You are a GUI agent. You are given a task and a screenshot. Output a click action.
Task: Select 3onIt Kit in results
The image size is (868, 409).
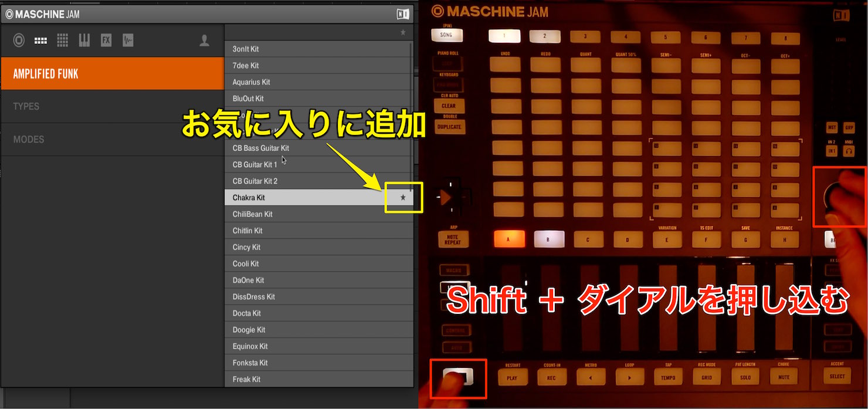[318, 49]
